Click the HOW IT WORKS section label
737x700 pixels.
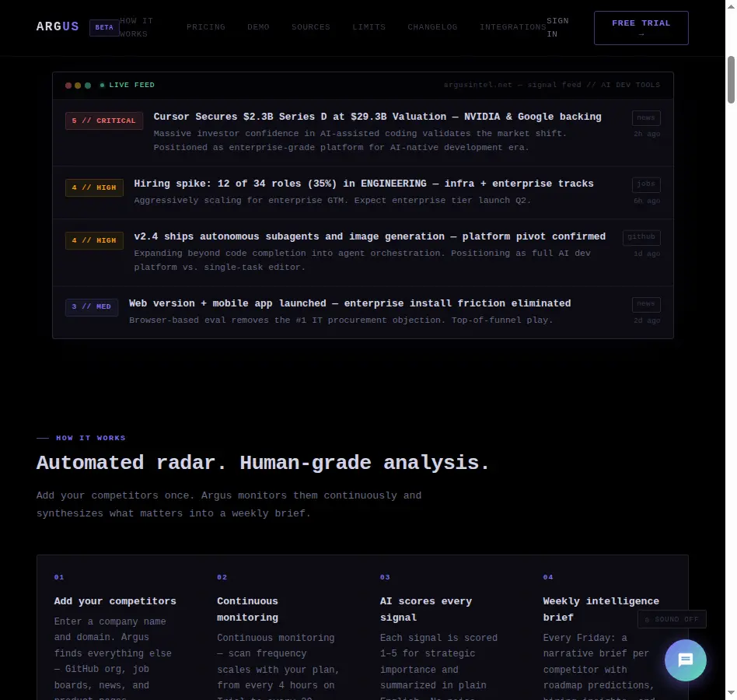point(91,438)
